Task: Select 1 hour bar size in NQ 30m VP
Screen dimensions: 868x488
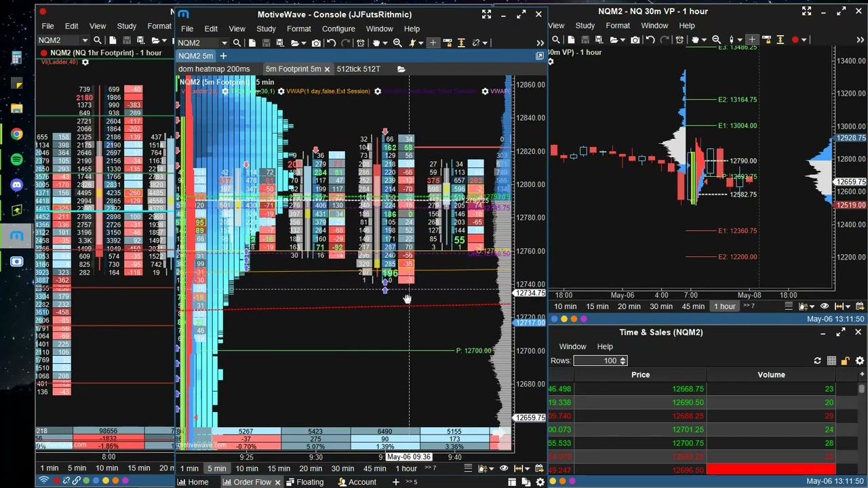Action: point(725,306)
